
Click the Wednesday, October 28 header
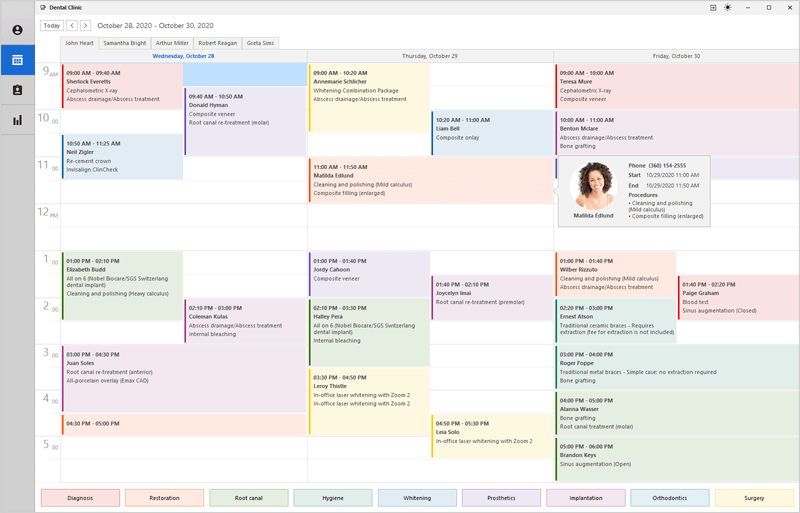pyautogui.click(x=183, y=56)
